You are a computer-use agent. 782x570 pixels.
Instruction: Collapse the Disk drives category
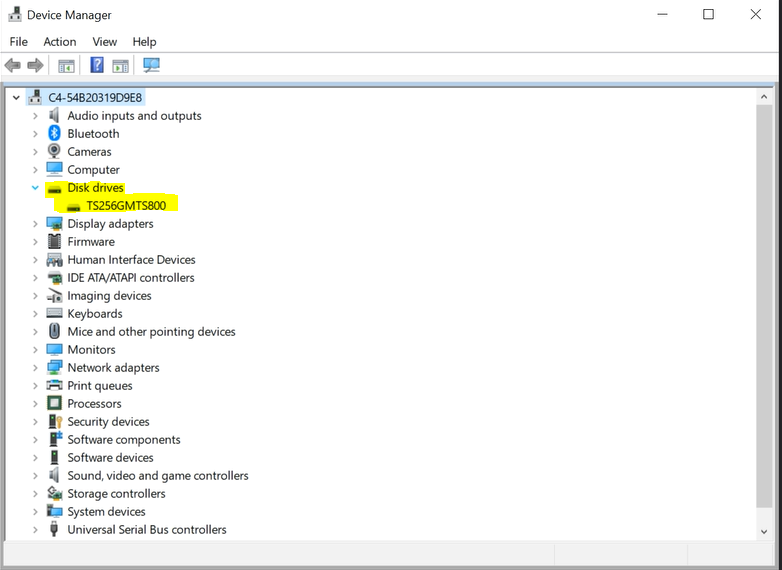tap(35, 188)
